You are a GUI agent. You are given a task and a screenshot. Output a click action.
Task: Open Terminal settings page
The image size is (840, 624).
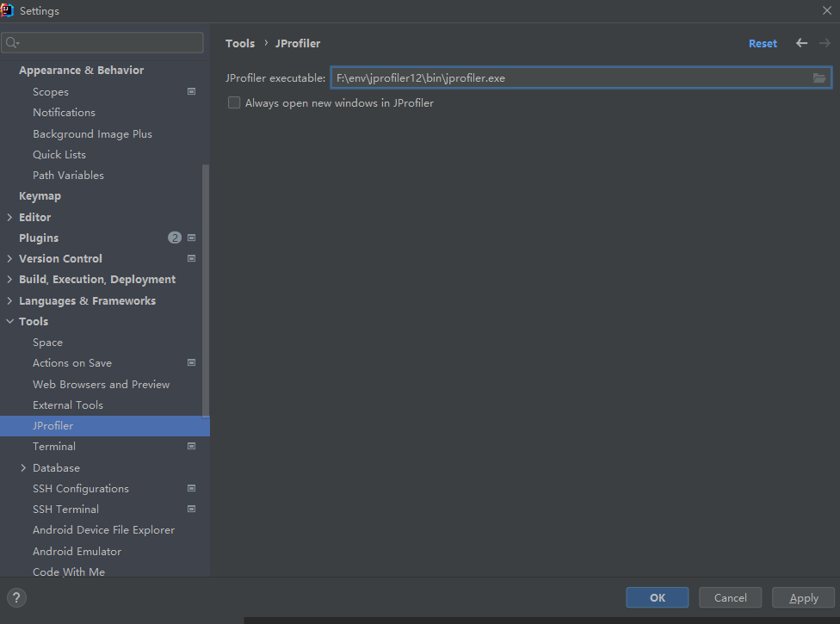coord(53,446)
